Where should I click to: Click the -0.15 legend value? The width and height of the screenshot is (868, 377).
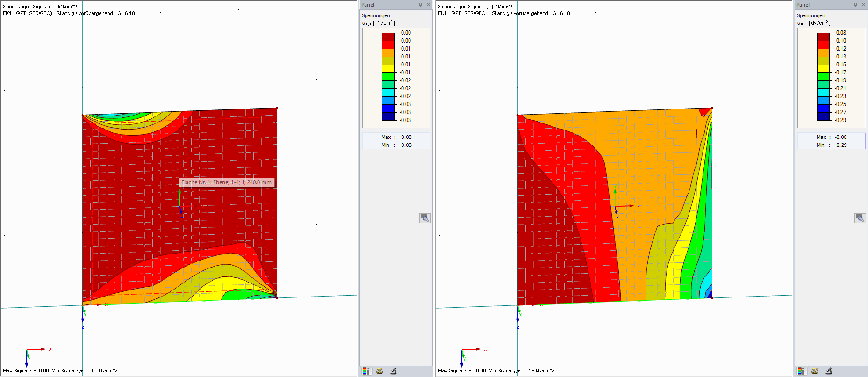(x=840, y=65)
